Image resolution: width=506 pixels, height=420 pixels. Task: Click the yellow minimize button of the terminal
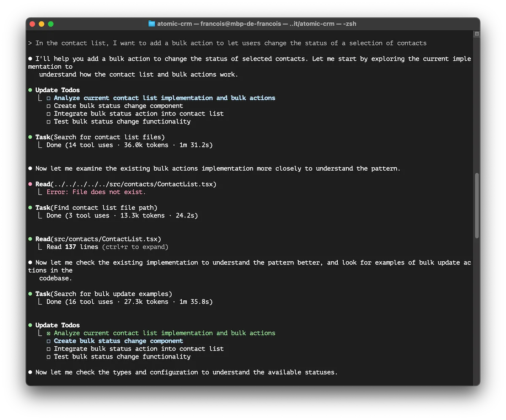point(41,24)
